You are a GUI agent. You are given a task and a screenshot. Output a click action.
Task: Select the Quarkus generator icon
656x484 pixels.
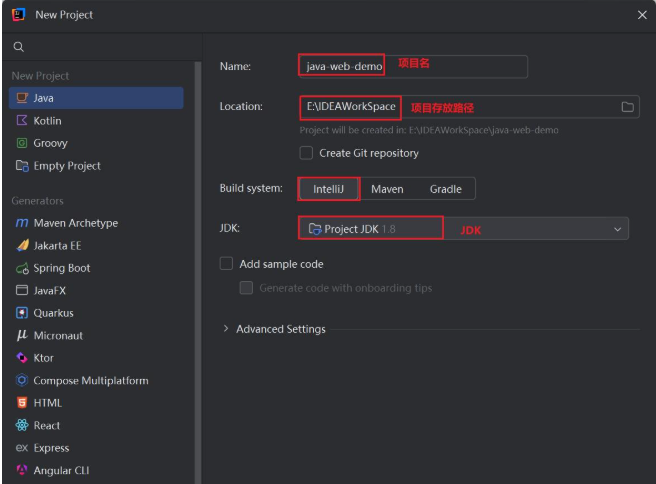22,313
